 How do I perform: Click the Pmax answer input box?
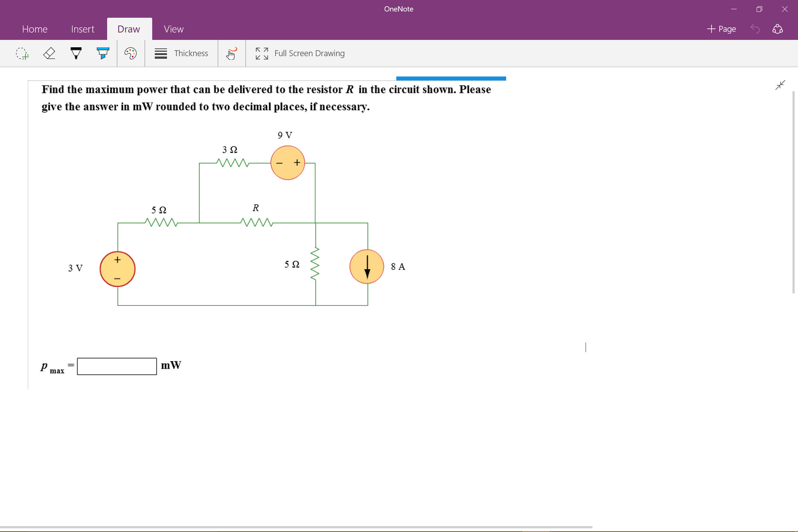[116, 366]
